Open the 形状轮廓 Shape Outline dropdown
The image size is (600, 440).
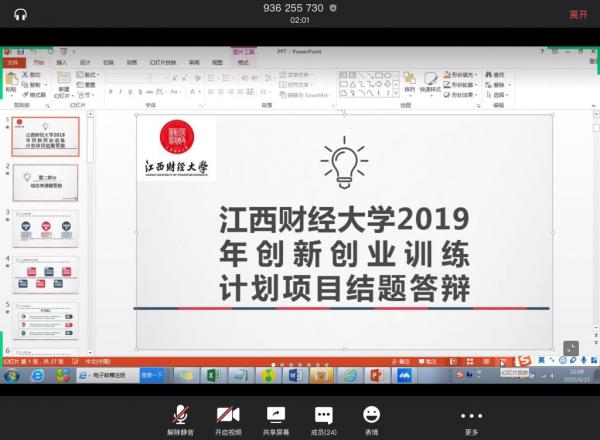click(461, 85)
